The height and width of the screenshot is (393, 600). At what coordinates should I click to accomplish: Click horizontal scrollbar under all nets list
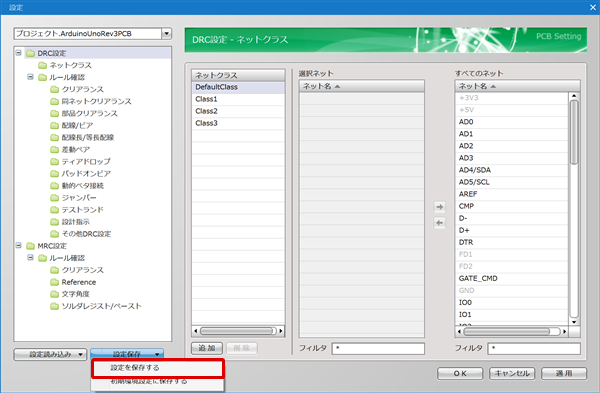[512, 331]
